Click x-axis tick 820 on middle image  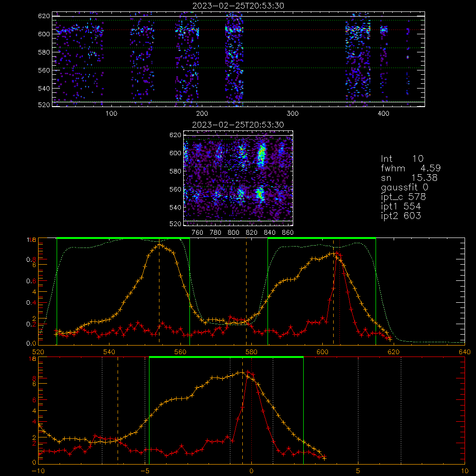pyautogui.click(x=252, y=233)
